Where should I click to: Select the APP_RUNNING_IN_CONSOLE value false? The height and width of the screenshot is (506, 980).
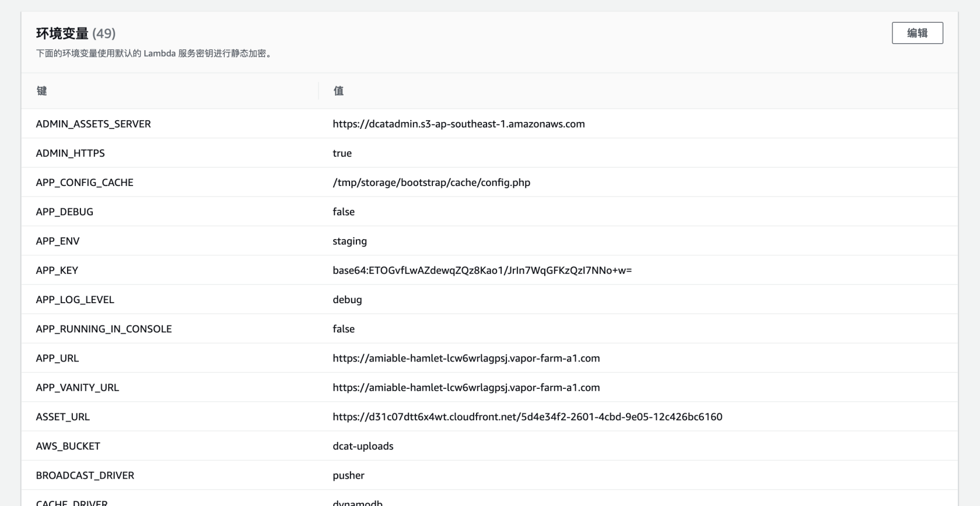pos(344,329)
